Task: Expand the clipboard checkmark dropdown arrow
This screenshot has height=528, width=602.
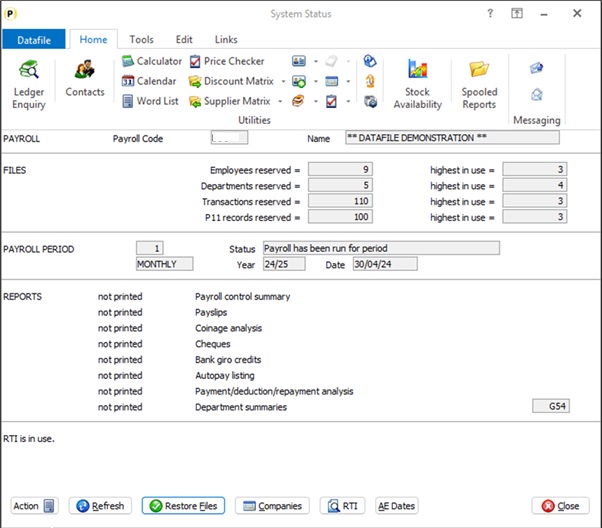Action: click(x=348, y=101)
